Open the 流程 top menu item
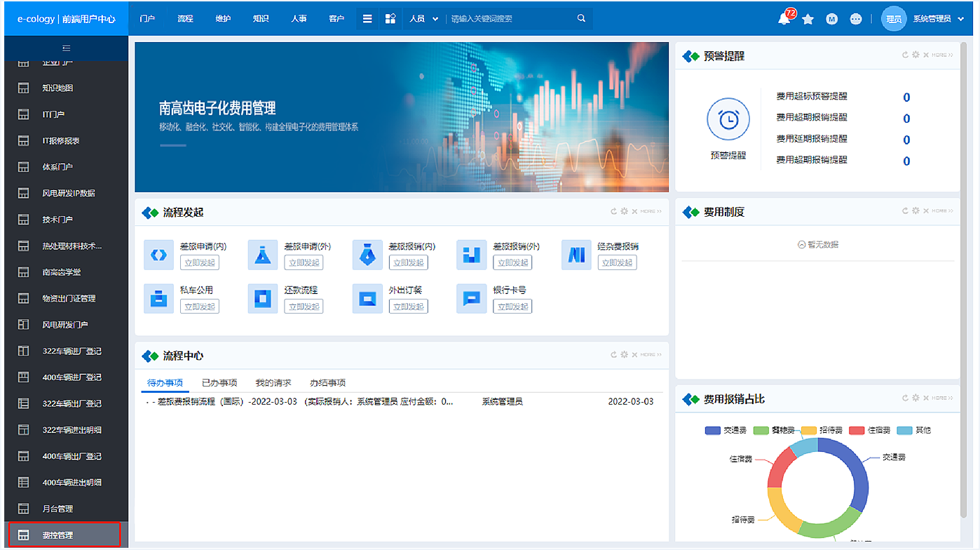Screen dimensions: 980x550 point(185,19)
